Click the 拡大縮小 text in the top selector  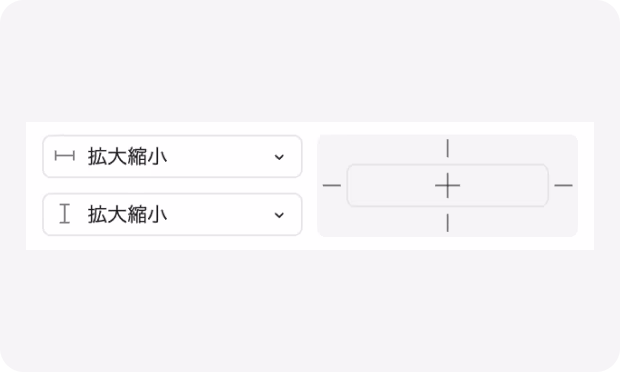[x=127, y=157]
